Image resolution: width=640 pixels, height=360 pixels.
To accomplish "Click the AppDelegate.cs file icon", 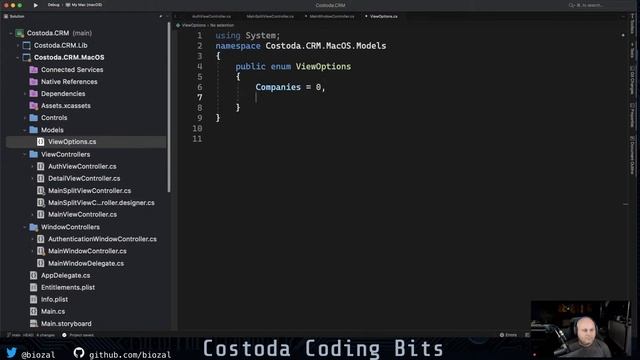I will click(x=33, y=276).
